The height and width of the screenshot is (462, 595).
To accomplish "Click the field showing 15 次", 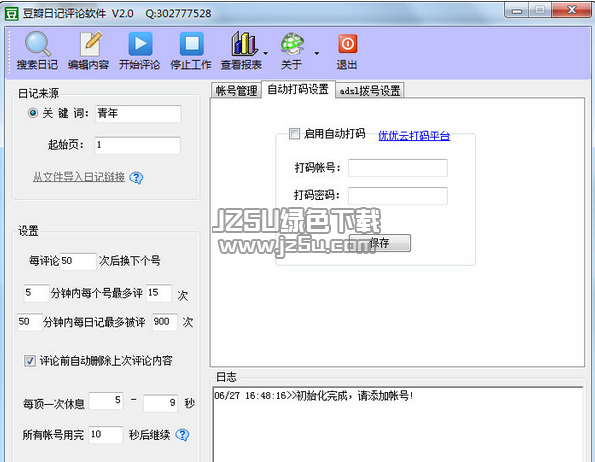I will 159,293.
